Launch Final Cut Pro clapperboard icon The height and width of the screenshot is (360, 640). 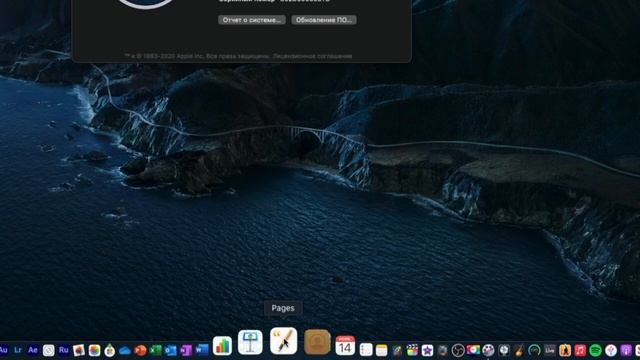coord(412,350)
